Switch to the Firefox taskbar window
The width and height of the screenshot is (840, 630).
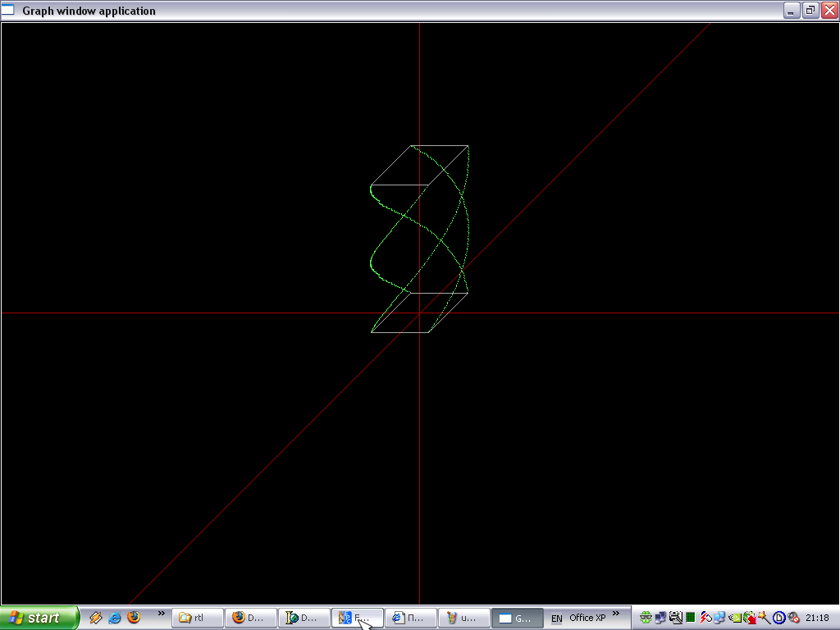[x=251, y=618]
